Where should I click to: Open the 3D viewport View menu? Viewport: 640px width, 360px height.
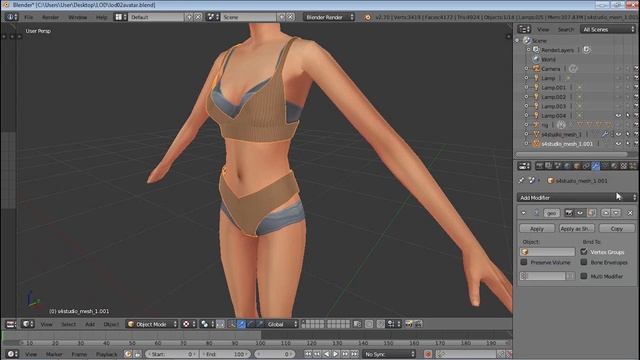(47, 324)
